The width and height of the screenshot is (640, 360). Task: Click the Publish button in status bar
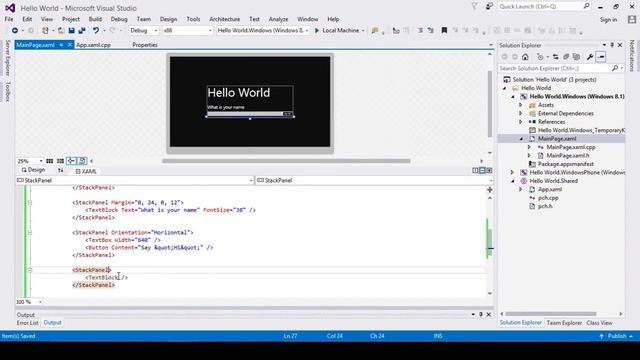point(616,336)
